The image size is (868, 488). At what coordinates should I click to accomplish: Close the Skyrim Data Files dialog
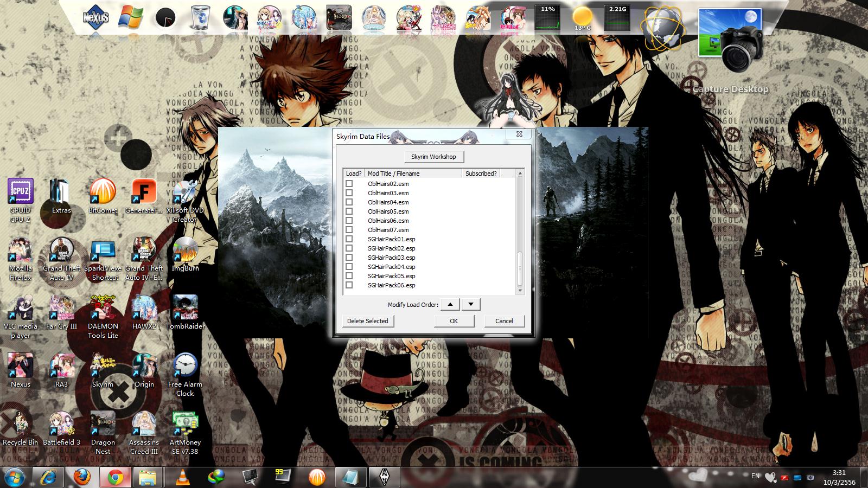point(519,134)
